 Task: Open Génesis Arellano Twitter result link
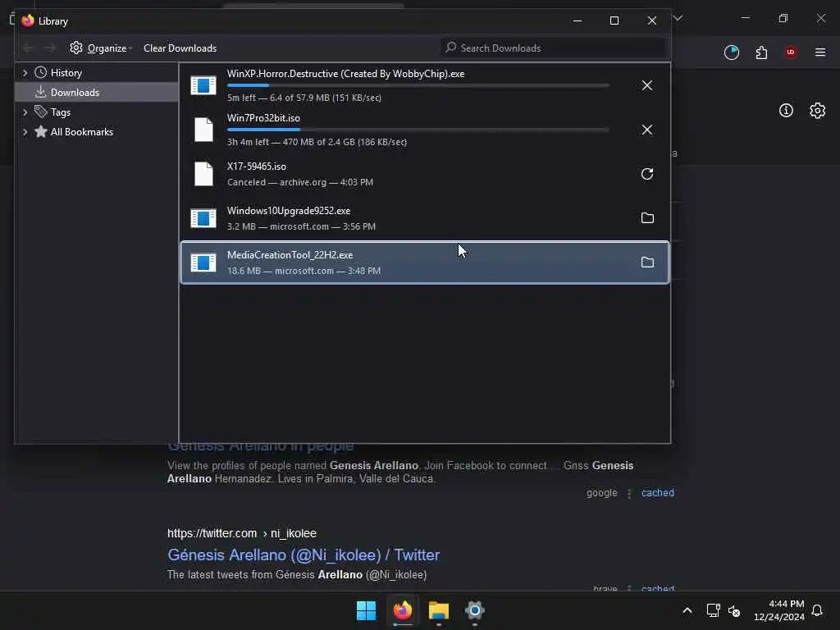click(x=304, y=555)
